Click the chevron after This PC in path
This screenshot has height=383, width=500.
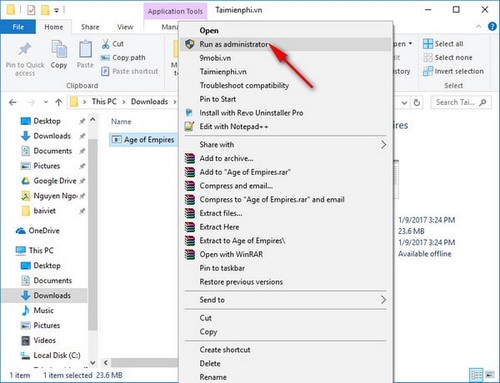pyautogui.click(x=124, y=102)
